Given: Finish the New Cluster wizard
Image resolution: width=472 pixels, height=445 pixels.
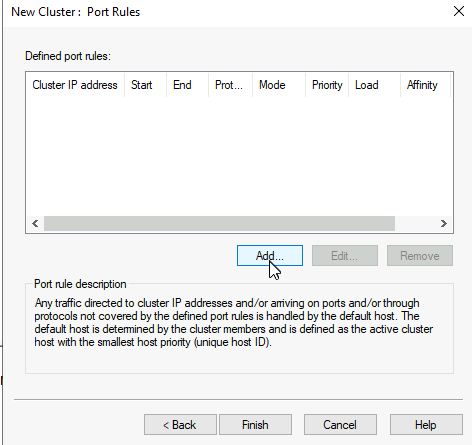Looking at the screenshot, I should tap(255, 425).
